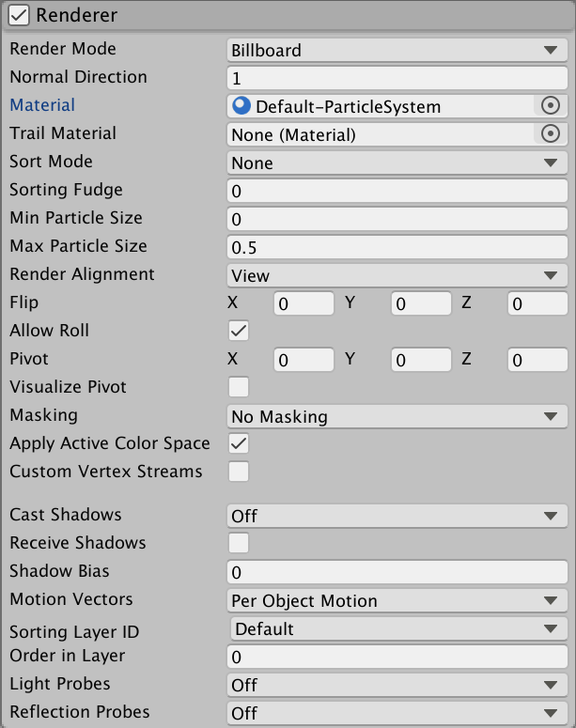
Task: Click the Flip Y value field
Action: pos(421,303)
